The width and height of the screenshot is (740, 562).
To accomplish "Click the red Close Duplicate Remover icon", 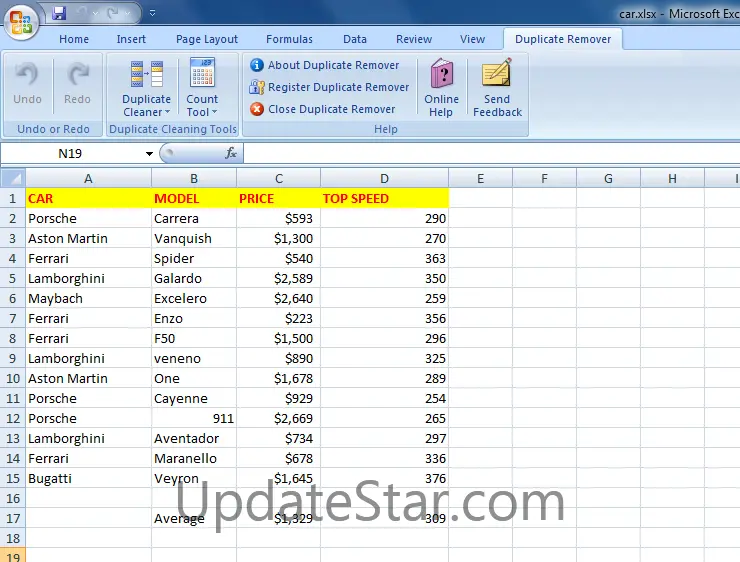I will point(257,109).
